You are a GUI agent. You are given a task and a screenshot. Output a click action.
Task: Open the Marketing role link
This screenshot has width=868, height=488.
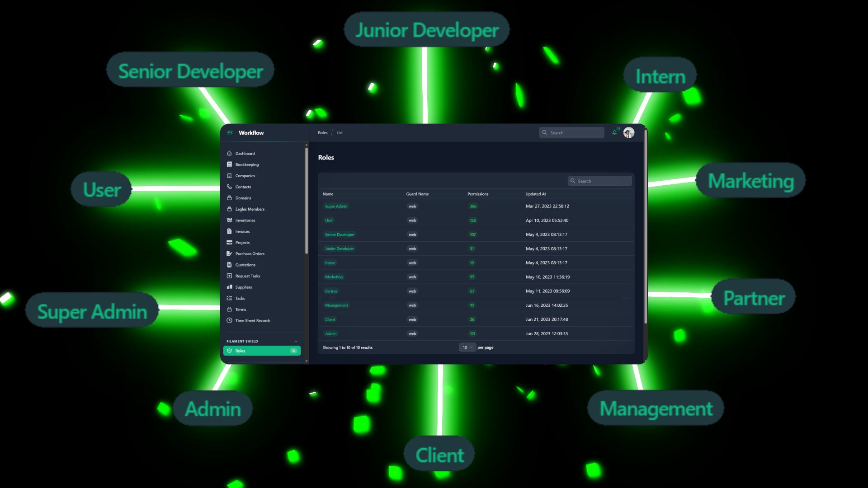(x=334, y=277)
